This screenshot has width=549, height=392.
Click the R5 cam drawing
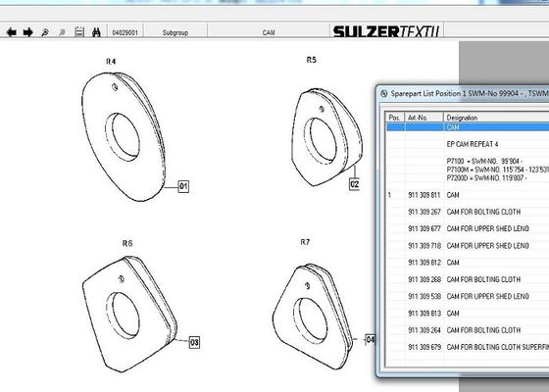click(326, 137)
